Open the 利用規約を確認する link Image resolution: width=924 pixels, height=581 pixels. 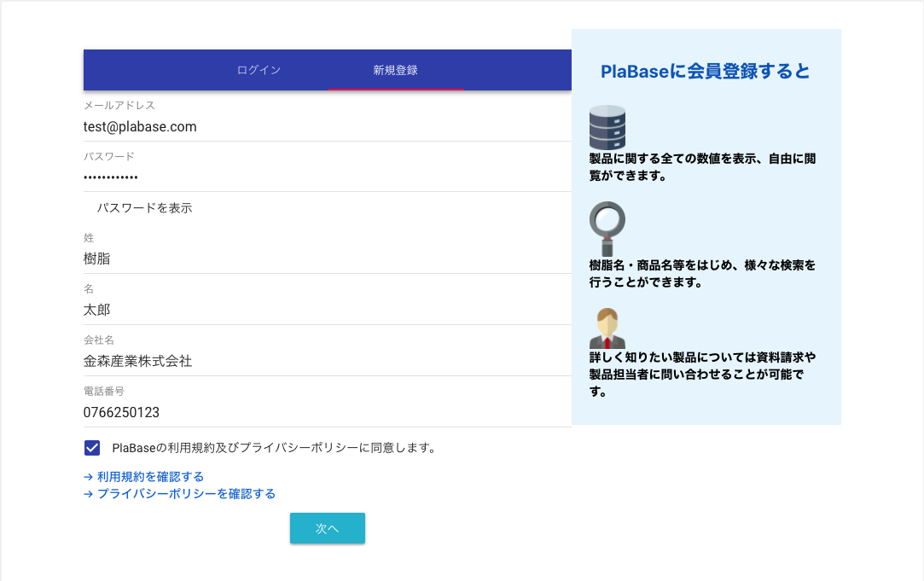point(143,477)
